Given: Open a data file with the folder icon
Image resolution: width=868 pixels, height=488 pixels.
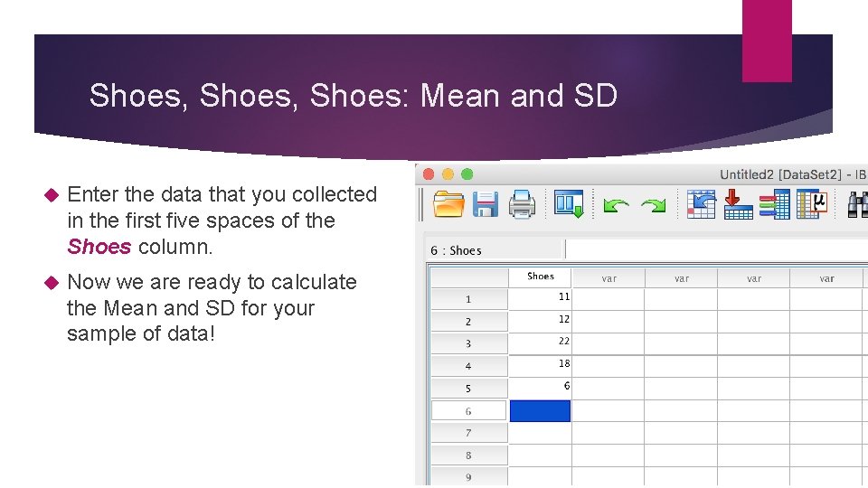Looking at the screenshot, I should click(x=448, y=204).
